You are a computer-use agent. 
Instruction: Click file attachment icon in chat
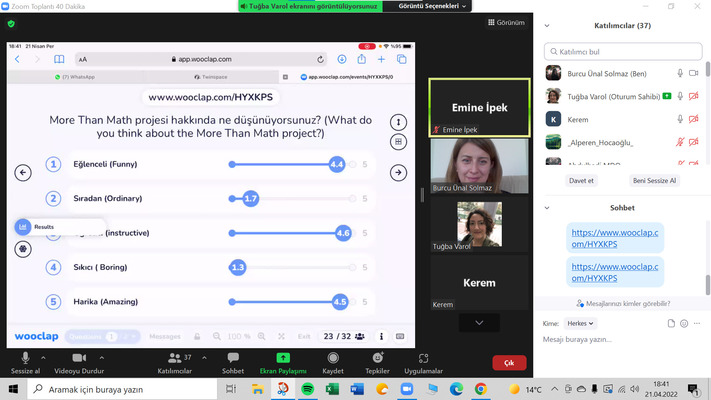click(671, 323)
